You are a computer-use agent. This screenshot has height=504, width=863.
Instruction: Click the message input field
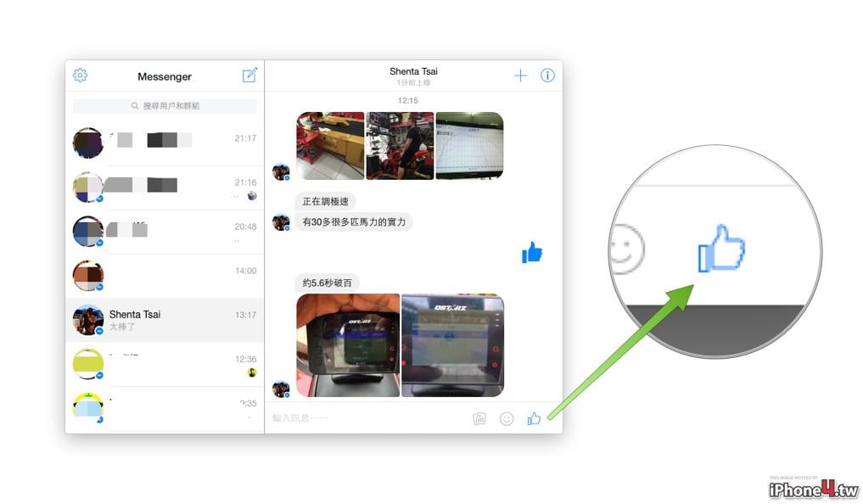click(x=369, y=418)
